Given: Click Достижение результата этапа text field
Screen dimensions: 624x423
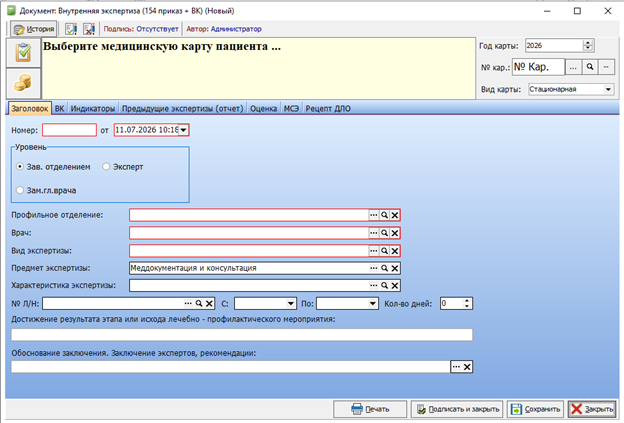Looking at the screenshot, I should 242,335.
